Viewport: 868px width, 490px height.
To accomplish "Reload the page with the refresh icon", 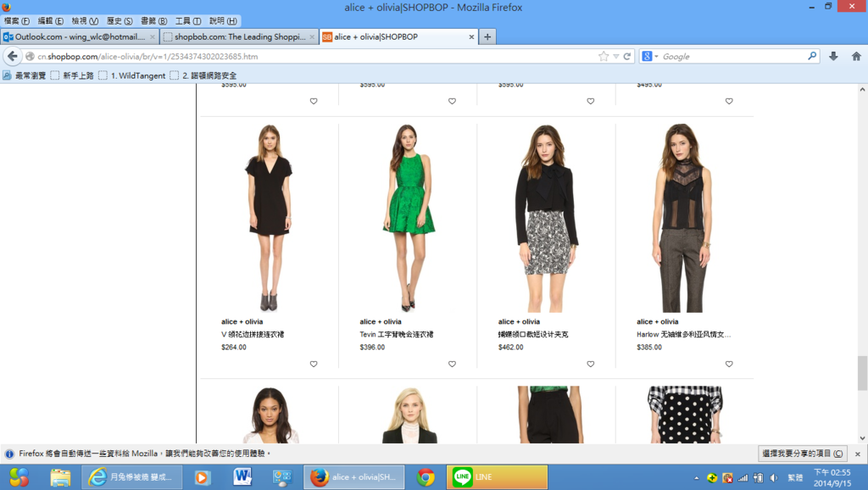I will (x=627, y=56).
